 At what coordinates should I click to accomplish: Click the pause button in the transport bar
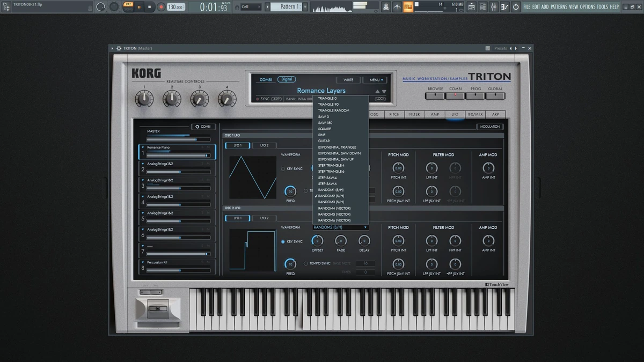139,7
